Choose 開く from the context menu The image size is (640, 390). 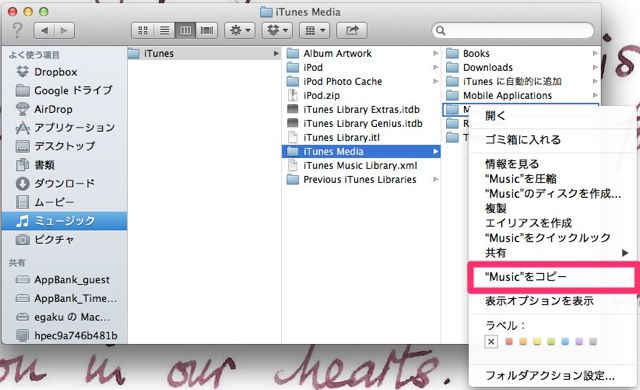(x=553, y=116)
